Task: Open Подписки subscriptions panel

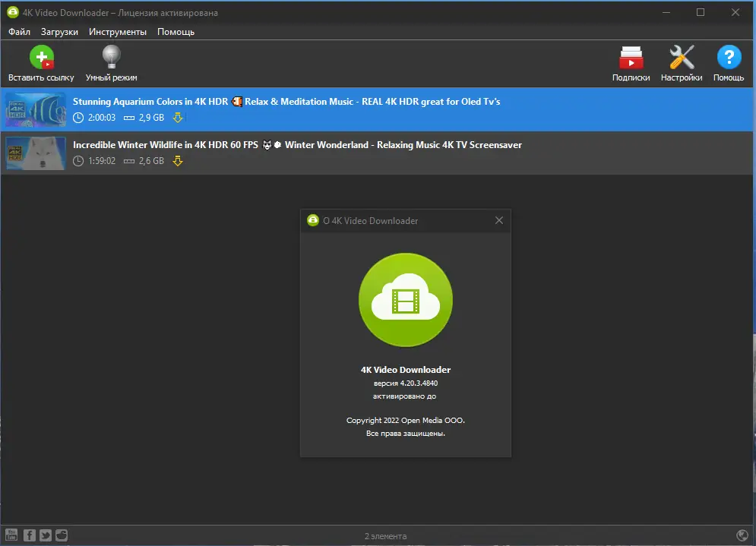Action: point(631,57)
